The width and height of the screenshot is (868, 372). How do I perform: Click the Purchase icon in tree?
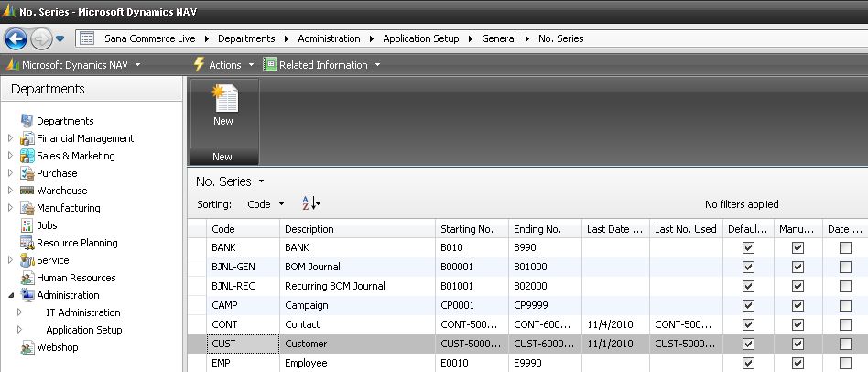(x=27, y=173)
